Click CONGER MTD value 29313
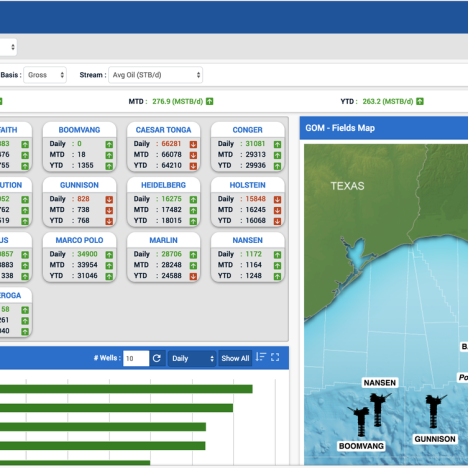Screen dimensions: 468x468 tap(256, 155)
